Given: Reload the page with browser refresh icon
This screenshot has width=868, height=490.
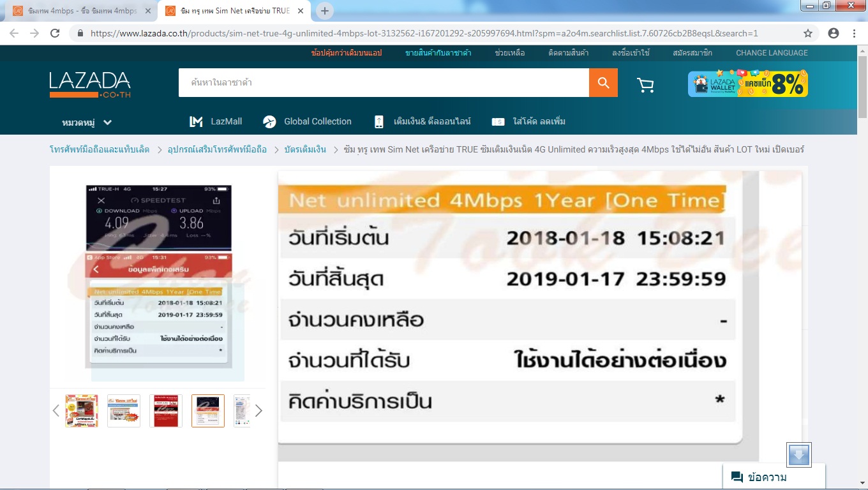Looking at the screenshot, I should (55, 33).
